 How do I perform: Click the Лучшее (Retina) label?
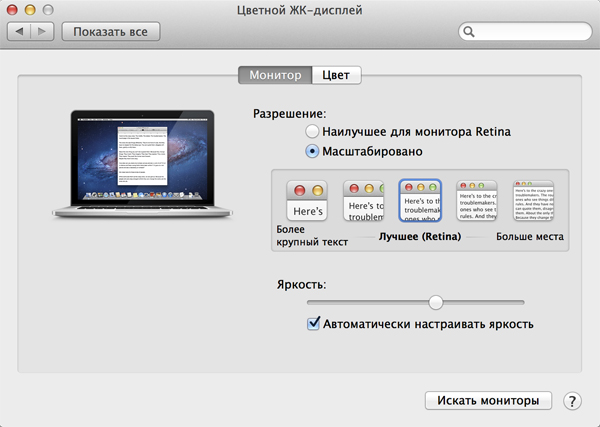coord(420,236)
